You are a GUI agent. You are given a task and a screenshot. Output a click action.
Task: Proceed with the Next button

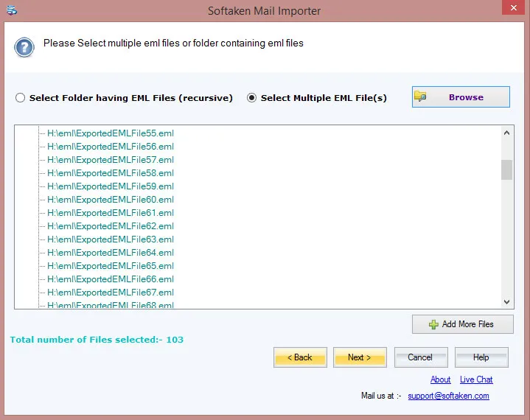click(x=360, y=357)
